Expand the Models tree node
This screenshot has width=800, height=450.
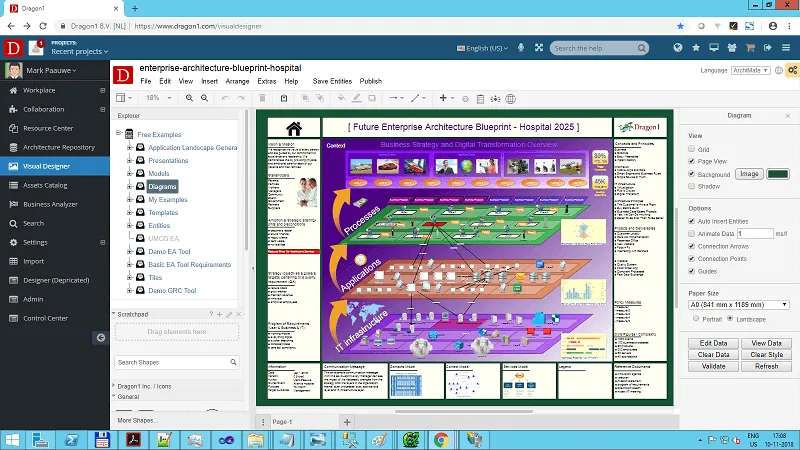tap(130, 173)
